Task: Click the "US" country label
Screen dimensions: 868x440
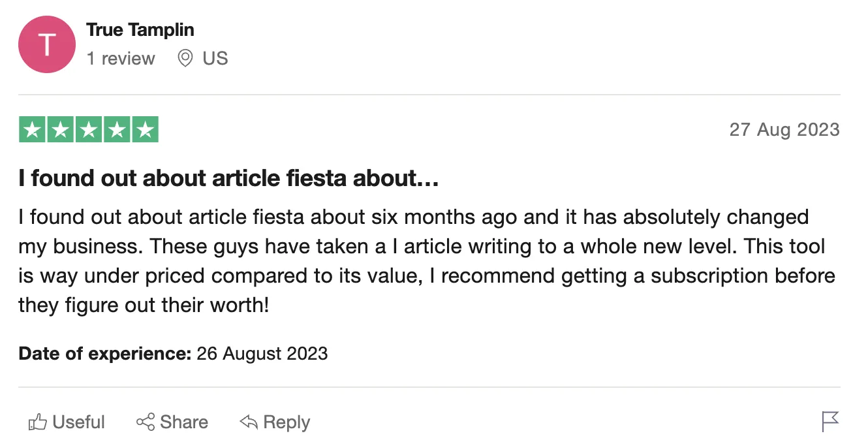Action: (x=215, y=59)
